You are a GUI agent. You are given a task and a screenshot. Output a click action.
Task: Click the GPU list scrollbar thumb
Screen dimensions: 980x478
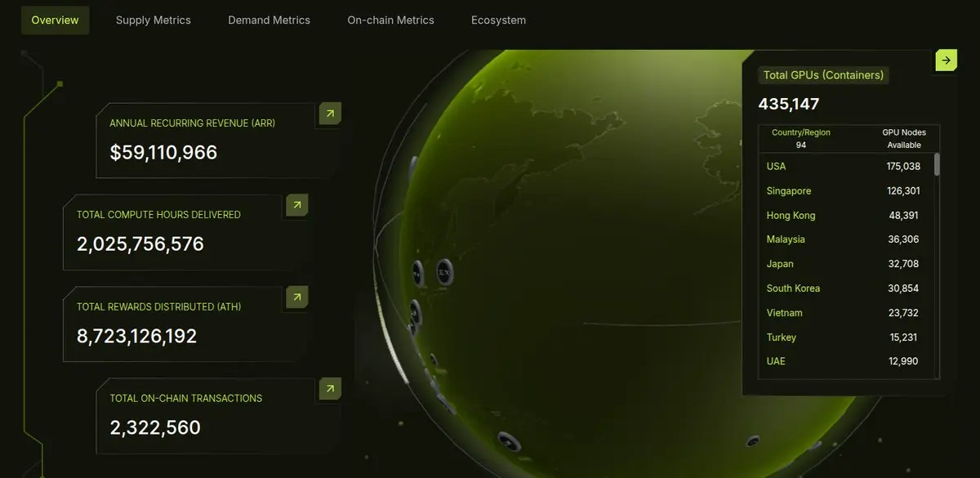pos(937,164)
